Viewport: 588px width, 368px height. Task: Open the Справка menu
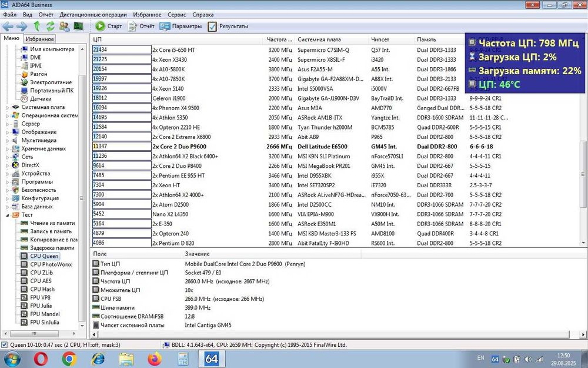coord(203,15)
